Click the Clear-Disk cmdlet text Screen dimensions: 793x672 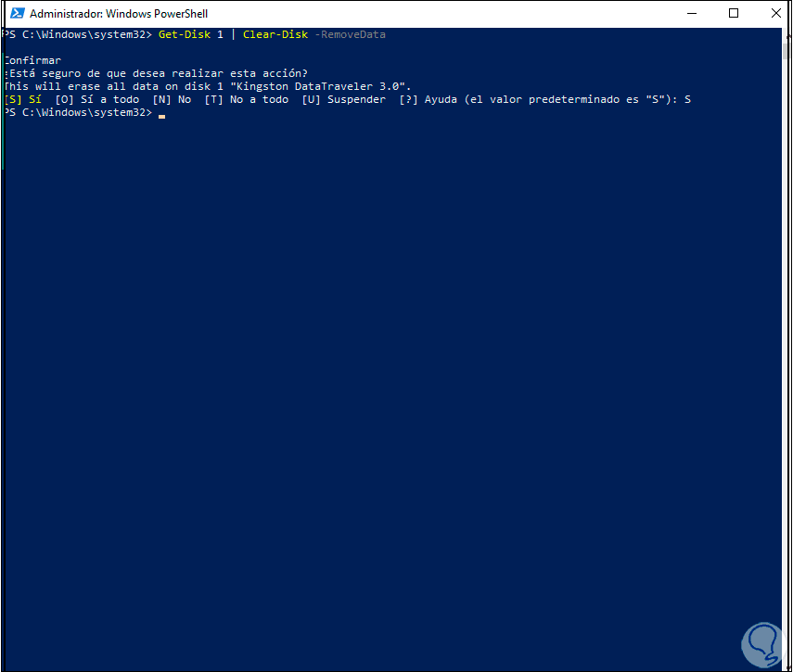click(x=275, y=34)
